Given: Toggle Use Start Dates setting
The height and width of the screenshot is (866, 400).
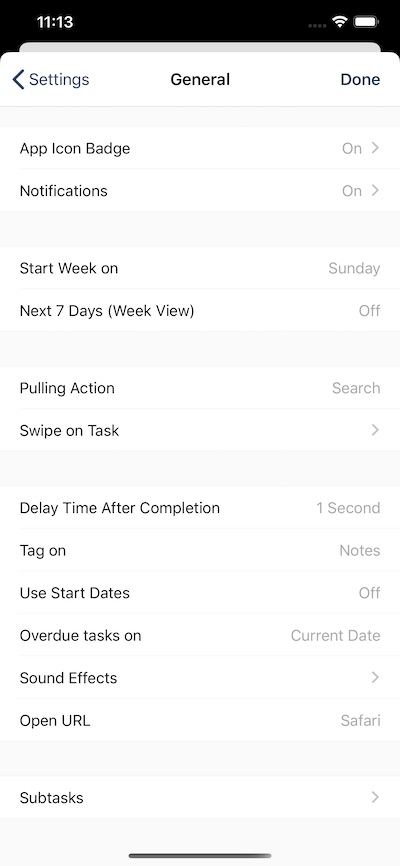Looking at the screenshot, I should coord(200,593).
